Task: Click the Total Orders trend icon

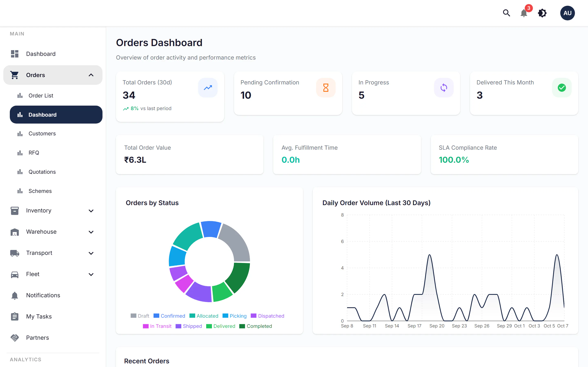Action: [208, 88]
